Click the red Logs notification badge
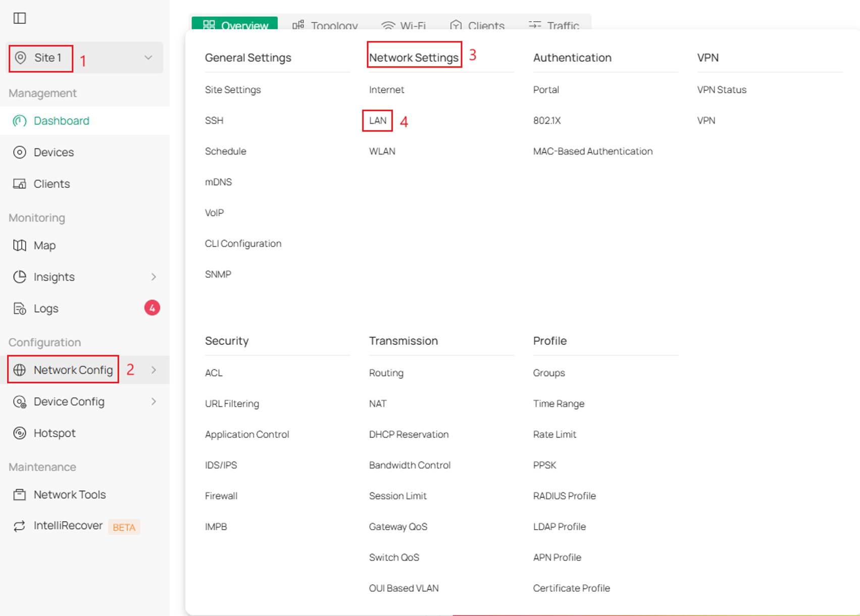860x616 pixels. (152, 308)
